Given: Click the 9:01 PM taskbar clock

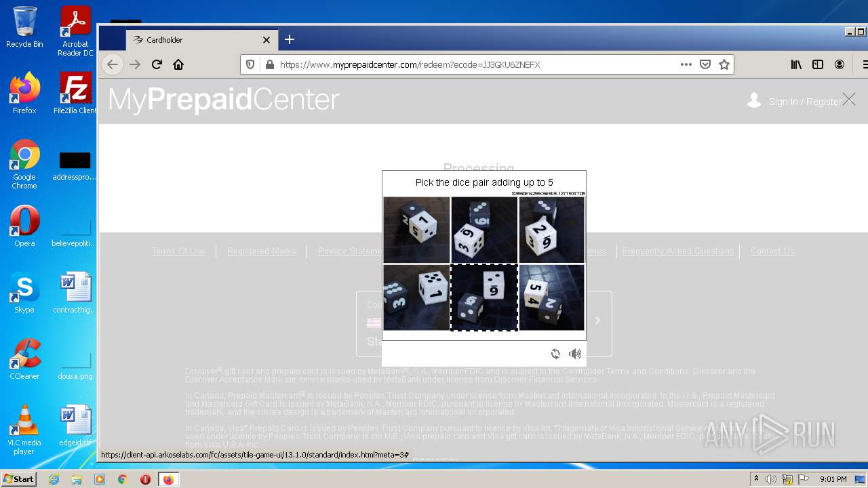Looking at the screenshot, I should (x=833, y=479).
